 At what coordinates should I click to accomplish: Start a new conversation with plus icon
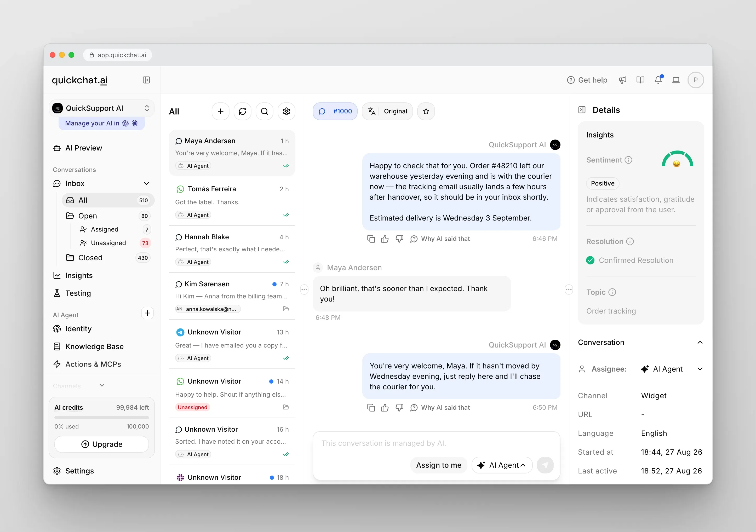[x=220, y=111]
